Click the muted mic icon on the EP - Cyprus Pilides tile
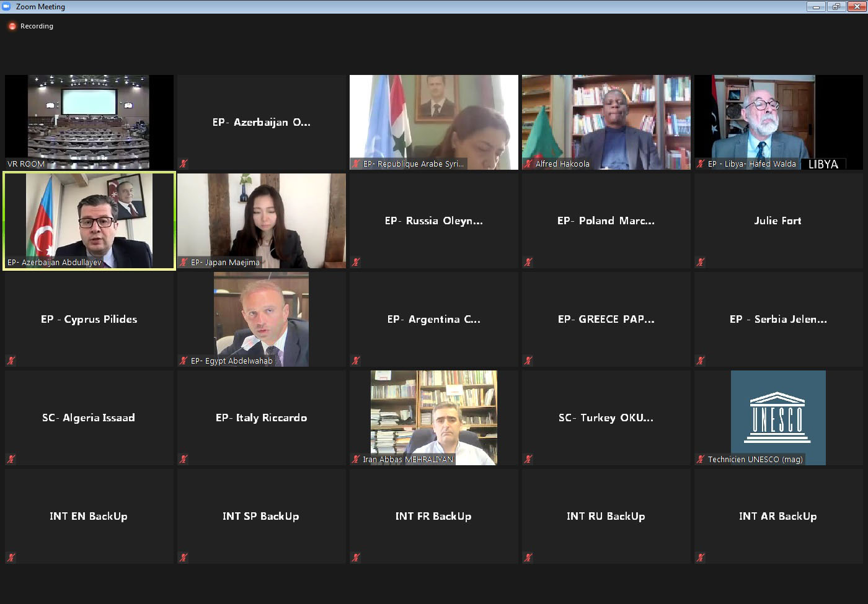 pos(11,361)
